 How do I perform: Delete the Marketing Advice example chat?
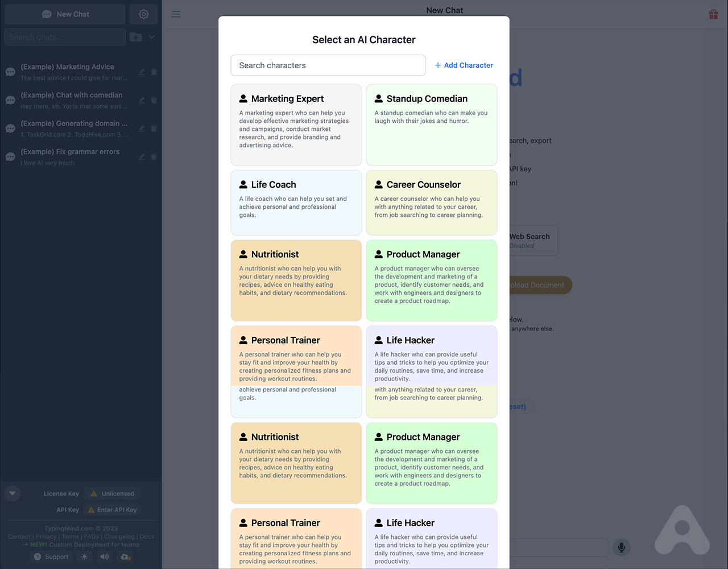pyautogui.click(x=154, y=72)
